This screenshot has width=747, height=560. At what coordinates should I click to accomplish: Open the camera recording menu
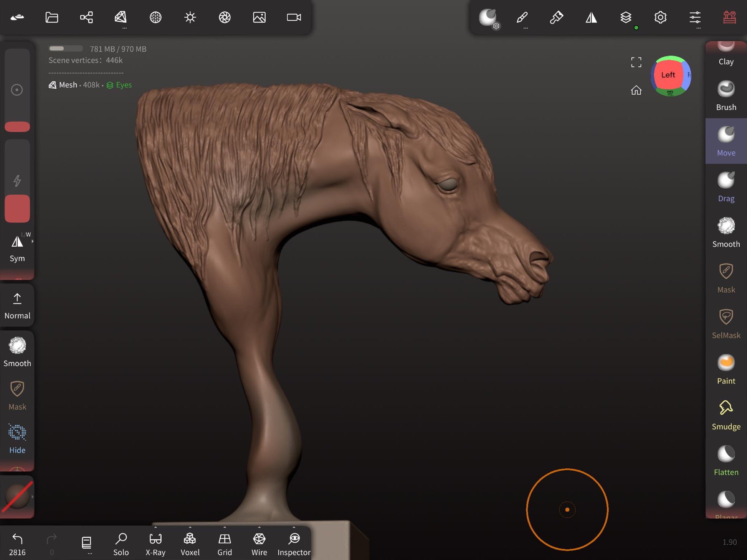[294, 17]
